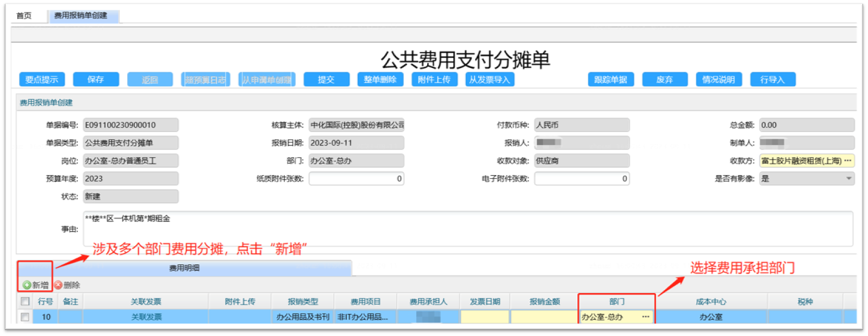The height and width of the screenshot is (336, 868).
Task: Click 整单删除 to delete the whole form
Action: 380,79
